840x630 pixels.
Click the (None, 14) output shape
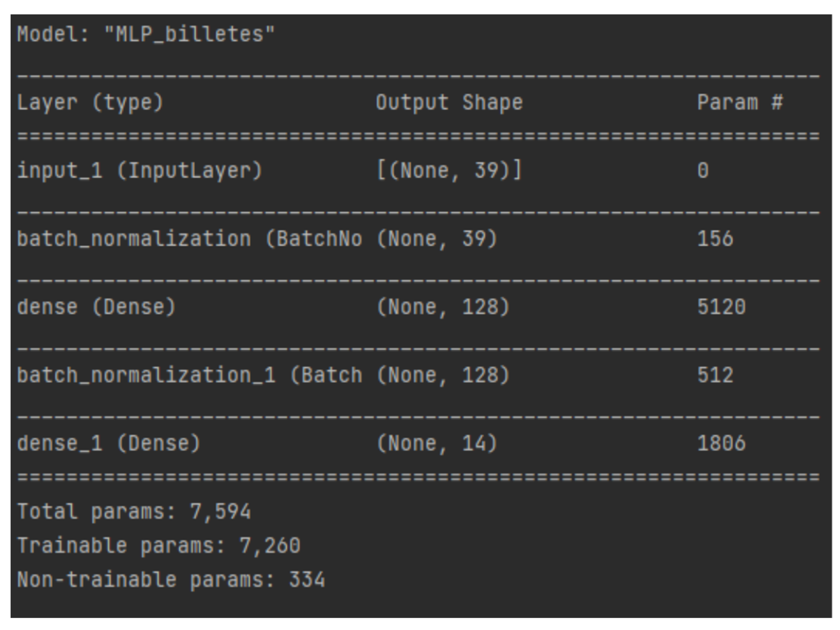pyautogui.click(x=437, y=444)
